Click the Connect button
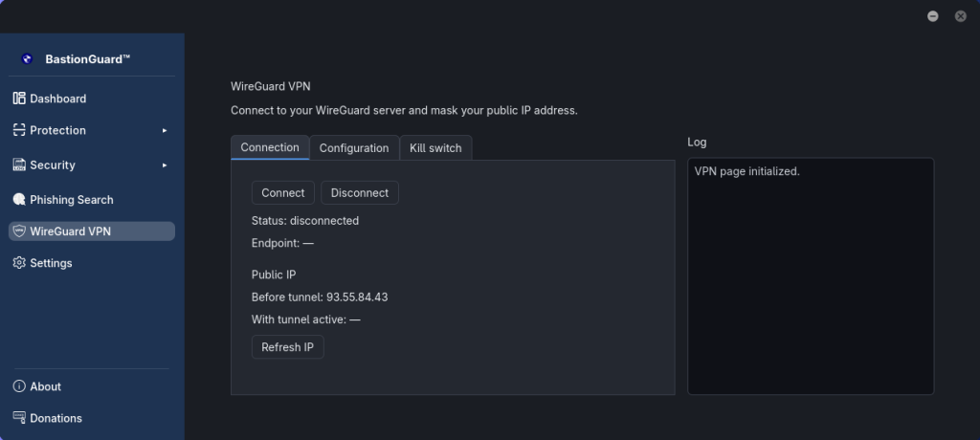980x440 pixels. 283,193
